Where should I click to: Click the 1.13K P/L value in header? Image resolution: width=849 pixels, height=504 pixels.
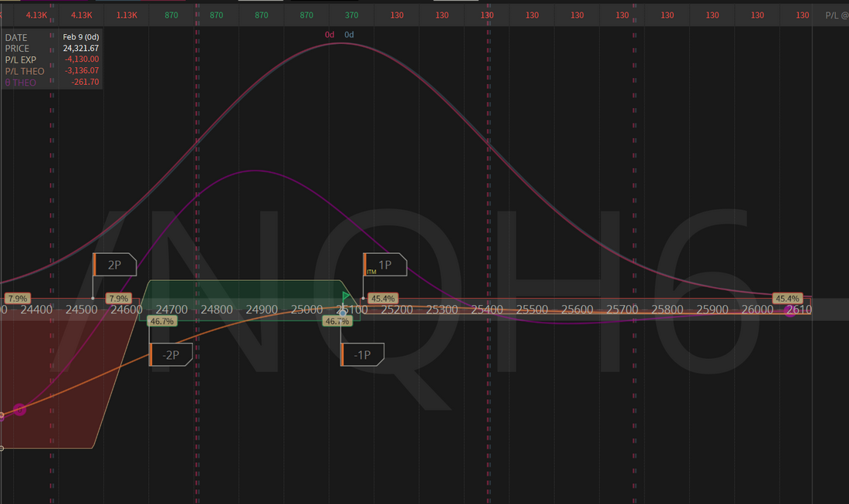[x=127, y=15]
